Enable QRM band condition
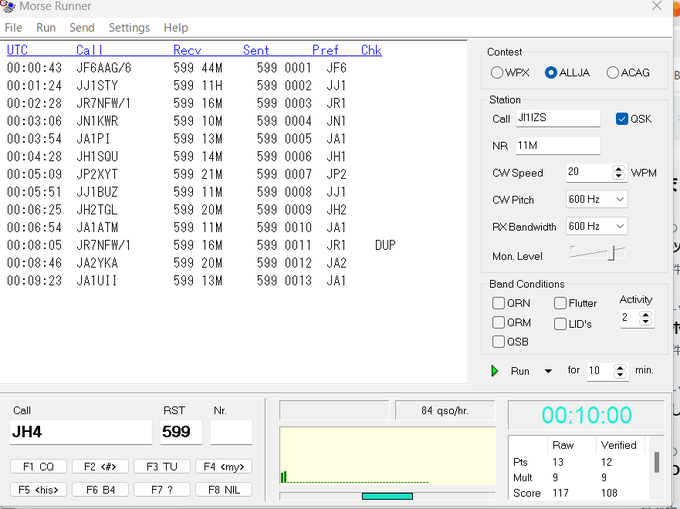The height and width of the screenshot is (509, 680). [498, 322]
